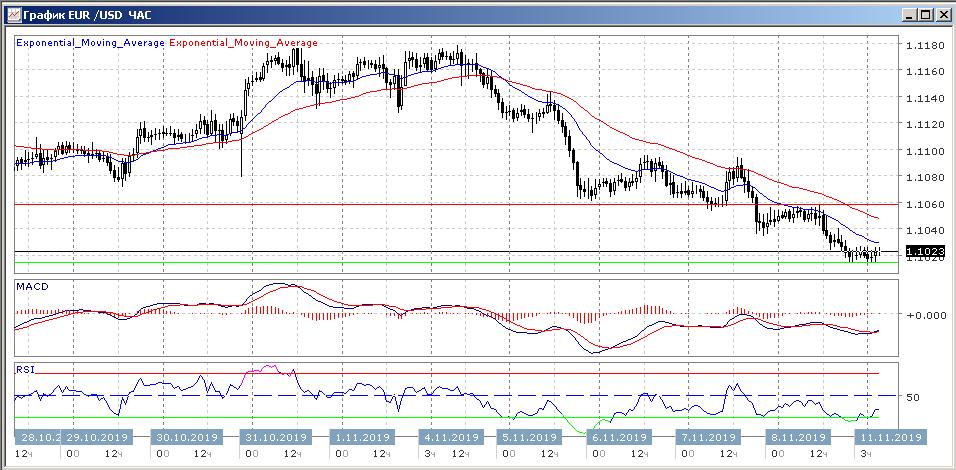This screenshot has width=956, height=470.
Task: Minimize the EUR/USD chart window
Action: [908, 15]
